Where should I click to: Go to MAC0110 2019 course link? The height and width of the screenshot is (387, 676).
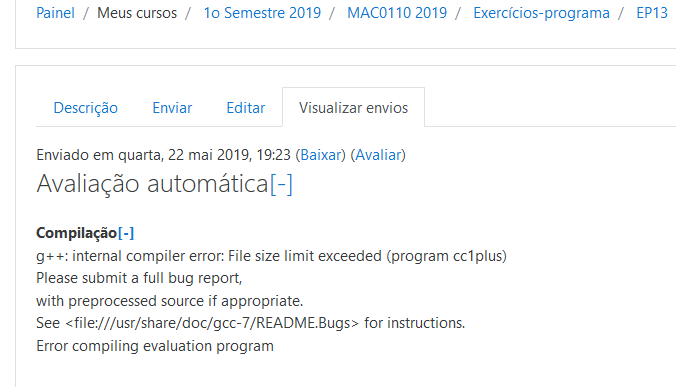tap(397, 13)
